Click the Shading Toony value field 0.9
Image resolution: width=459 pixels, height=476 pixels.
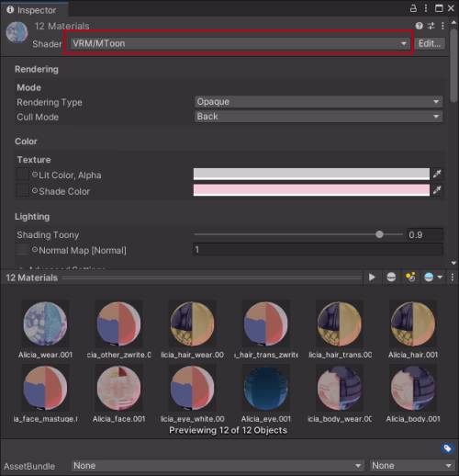click(x=424, y=234)
